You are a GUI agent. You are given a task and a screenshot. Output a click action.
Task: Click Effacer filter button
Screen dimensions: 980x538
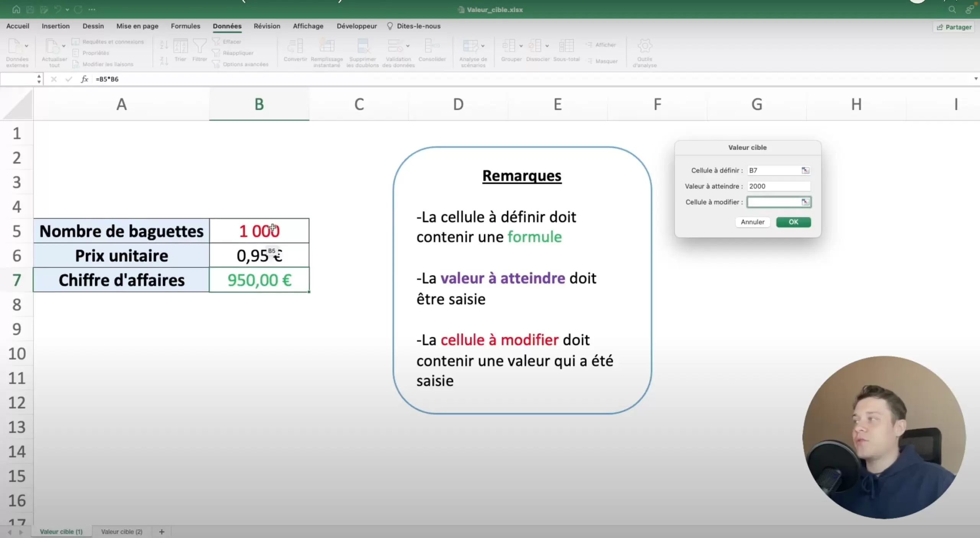[x=227, y=42]
